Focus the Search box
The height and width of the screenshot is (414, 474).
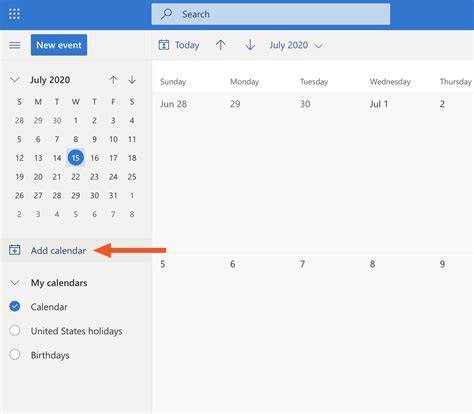271,14
